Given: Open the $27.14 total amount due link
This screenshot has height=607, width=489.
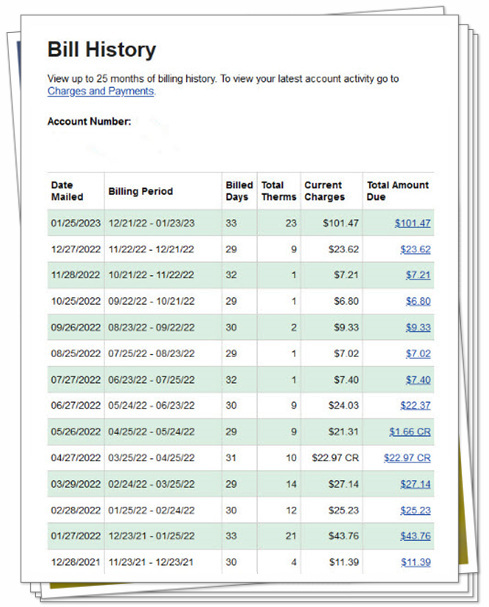Looking at the screenshot, I should 415,484.
